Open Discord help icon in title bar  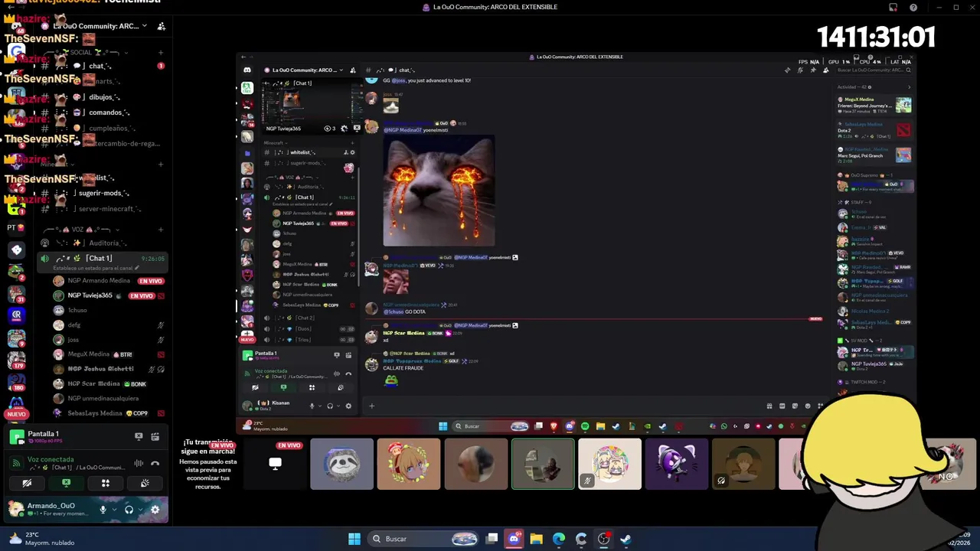tap(913, 7)
